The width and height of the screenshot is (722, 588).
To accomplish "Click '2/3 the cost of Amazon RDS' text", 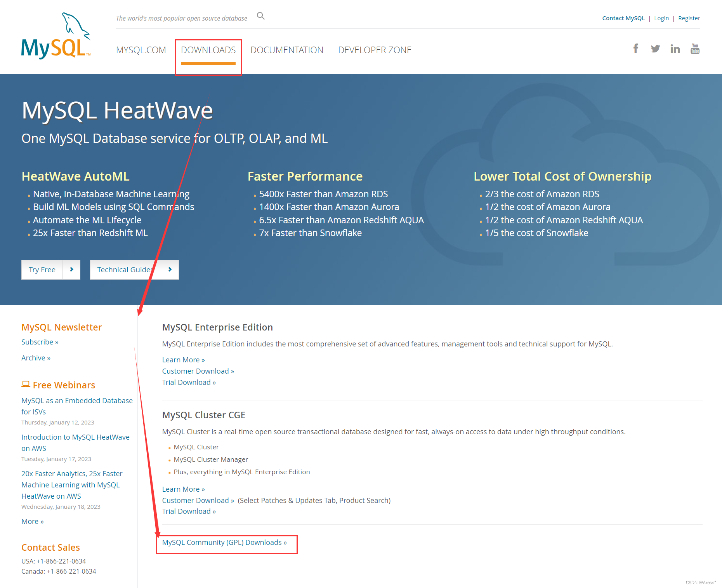I will pyautogui.click(x=542, y=194).
